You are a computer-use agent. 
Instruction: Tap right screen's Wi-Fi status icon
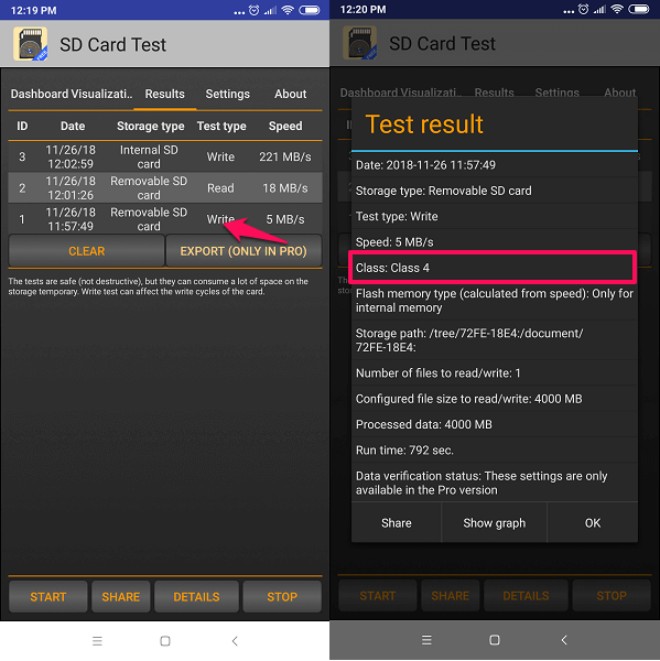(x=617, y=9)
